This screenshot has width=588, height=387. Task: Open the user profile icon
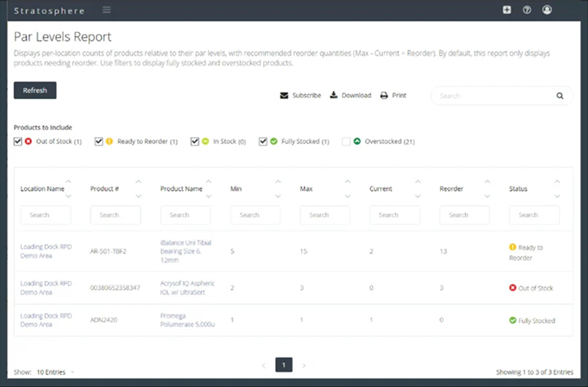pyautogui.click(x=547, y=10)
